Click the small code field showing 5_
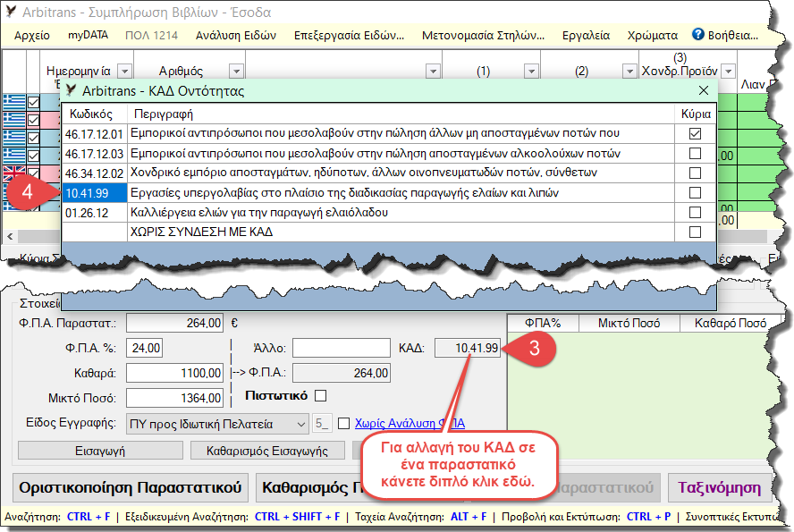The height and width of the screenshot is (532, 794). pos(322,423)
